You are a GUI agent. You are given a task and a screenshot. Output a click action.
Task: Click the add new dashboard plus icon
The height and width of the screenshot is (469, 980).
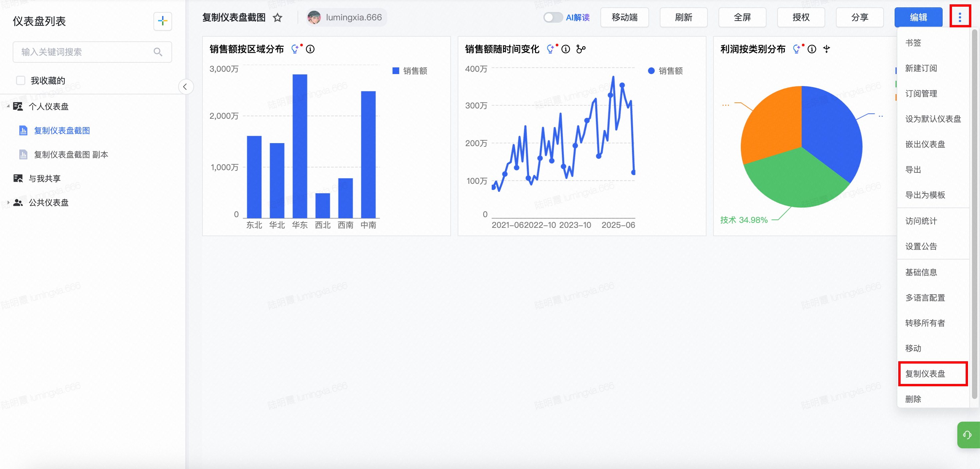click(x=162, y=21)
